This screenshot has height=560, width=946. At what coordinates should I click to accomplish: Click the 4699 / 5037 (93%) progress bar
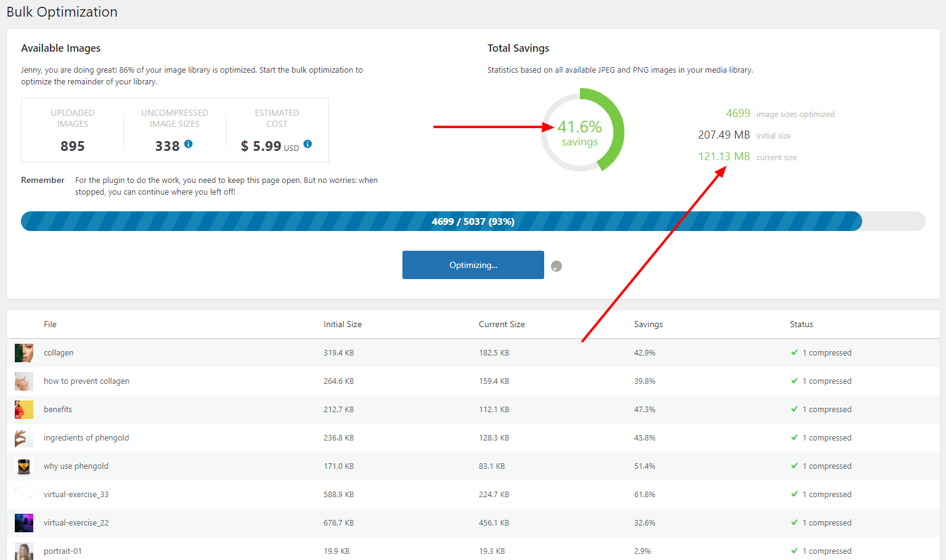tap(473, 221)
